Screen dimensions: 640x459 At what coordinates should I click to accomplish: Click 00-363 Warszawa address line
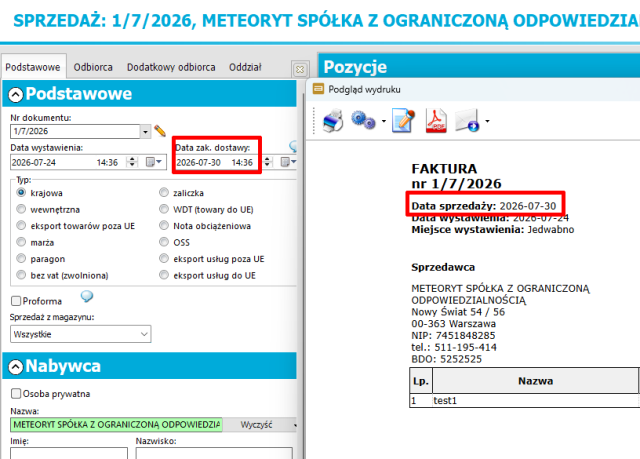[453, 324]
